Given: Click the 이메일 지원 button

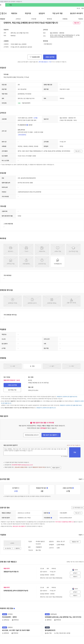Looking at the screenshot, I should pyautogui.click(x=12, y=390).
